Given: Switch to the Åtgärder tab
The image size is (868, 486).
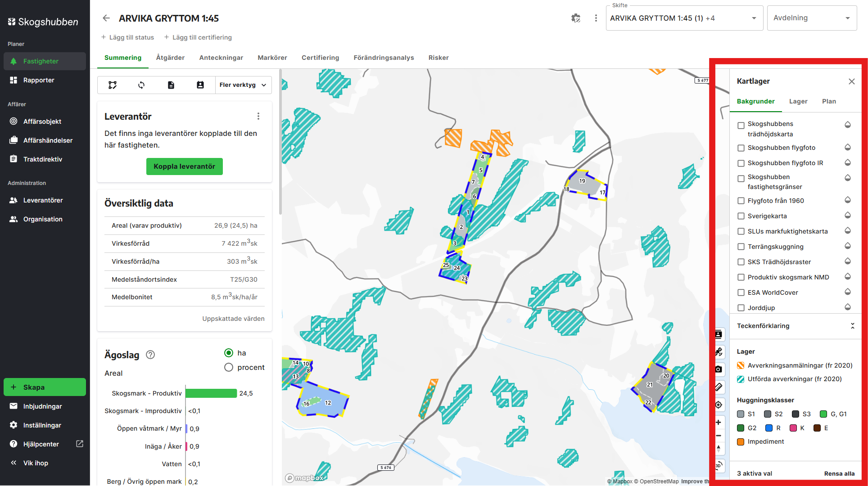Looking at the screenshot, I should (170, 58).
